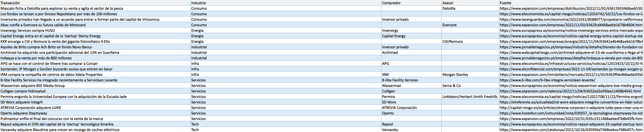The height and width of the screenshot is (132, 644).
Task: Click 'Wasserman adquiere BSE Media Group' cell
Action: pyautogui.click(x=95, y=85)
